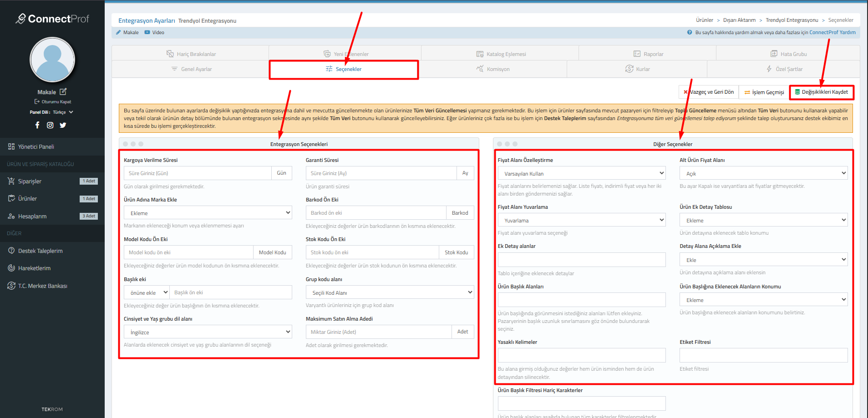Click the help question mark icon
Image resolution: width=868 pixels, height=418 pixels.
pyautogui.click(x=690, y=32)
